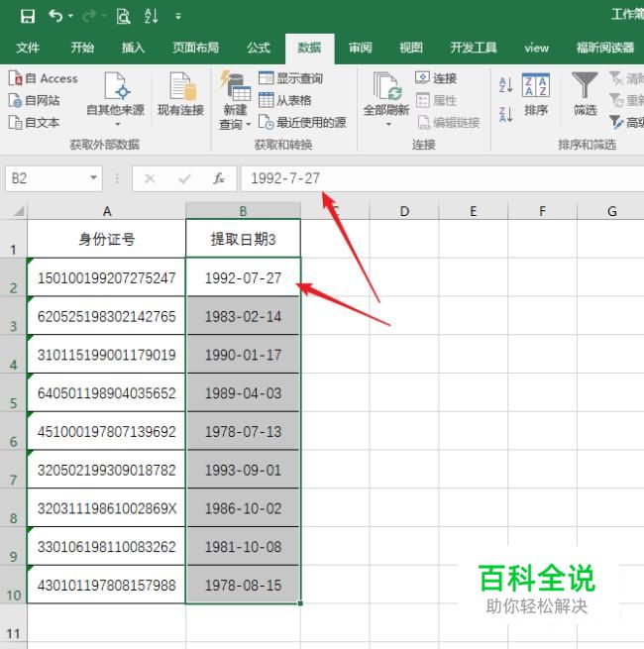Open the view ribbon tab

coord(536,48)
